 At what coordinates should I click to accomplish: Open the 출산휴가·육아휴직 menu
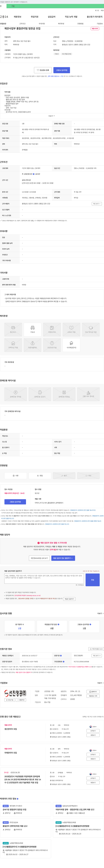[95, 17]
